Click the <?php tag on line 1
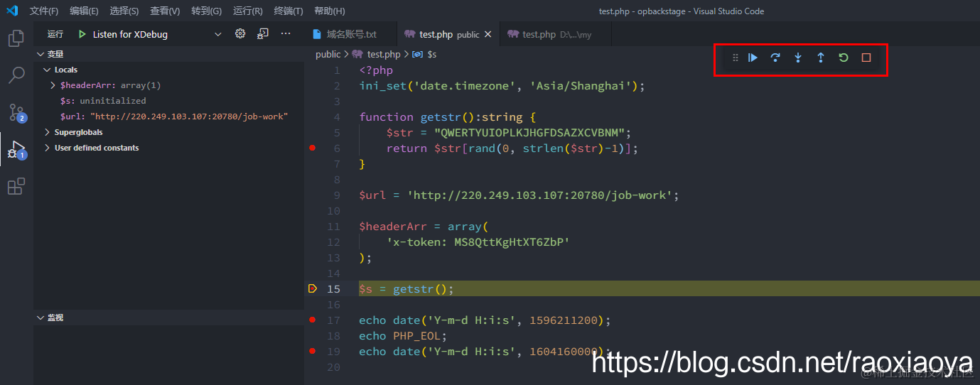 [x=376, y=70]
